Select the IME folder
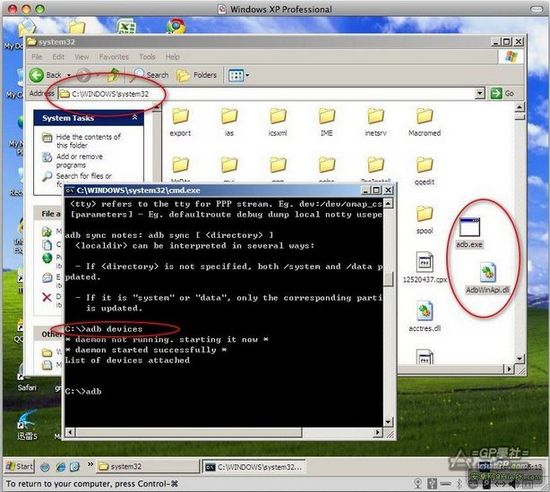Viewport: 550px width, 492px height. (x=327, y=122)
